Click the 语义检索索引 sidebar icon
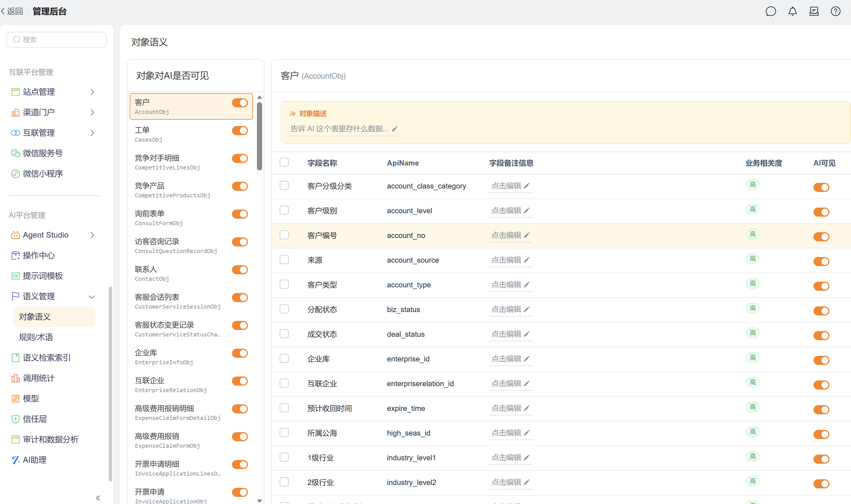851x504 pixels. tap(15, 357)
